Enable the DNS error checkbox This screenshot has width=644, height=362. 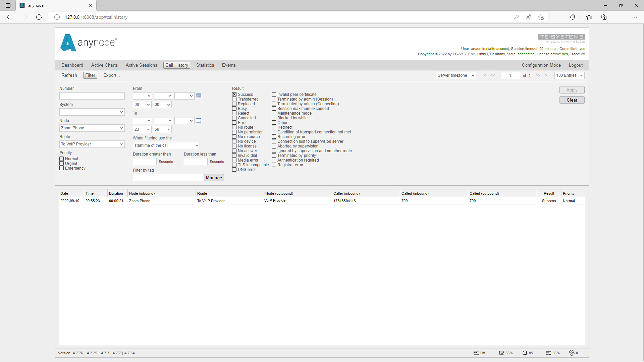pos(234,170)
